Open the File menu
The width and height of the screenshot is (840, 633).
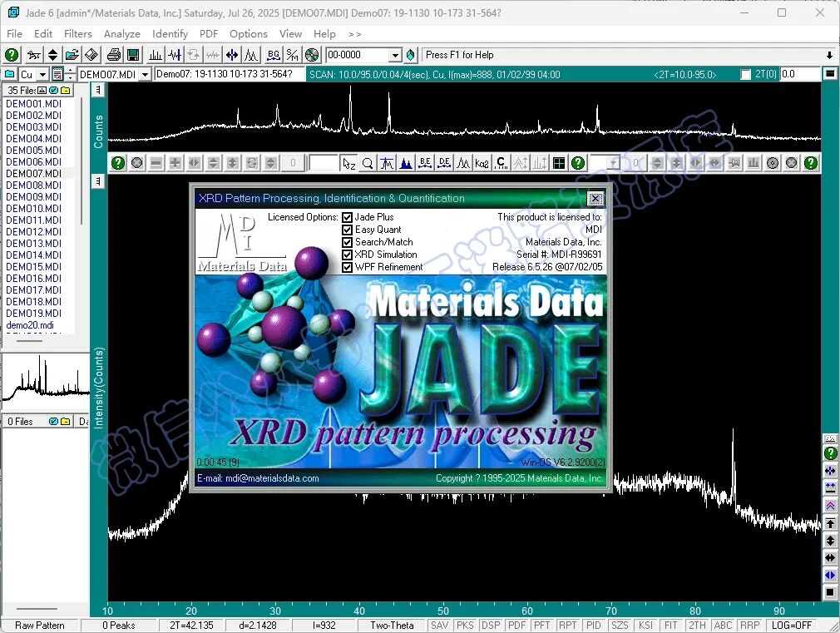[14, 34]
